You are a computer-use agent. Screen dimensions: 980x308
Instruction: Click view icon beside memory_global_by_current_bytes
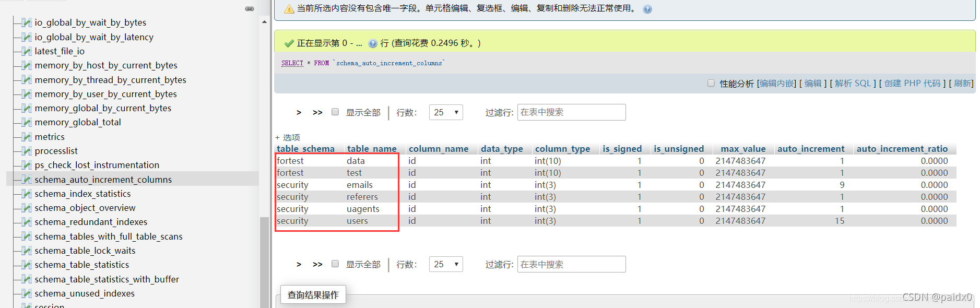(27, 108)
